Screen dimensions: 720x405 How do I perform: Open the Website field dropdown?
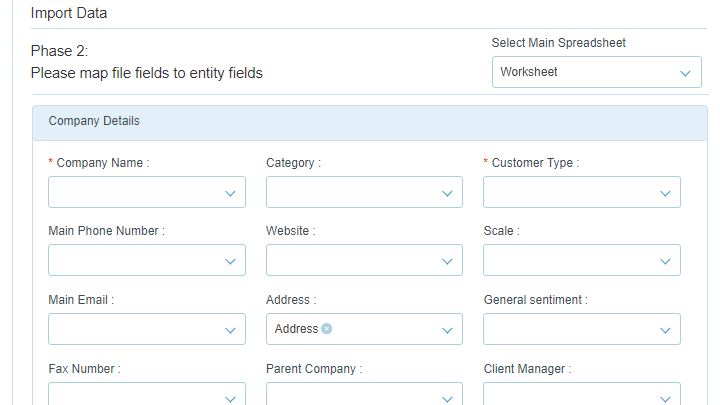pos(364,260)
